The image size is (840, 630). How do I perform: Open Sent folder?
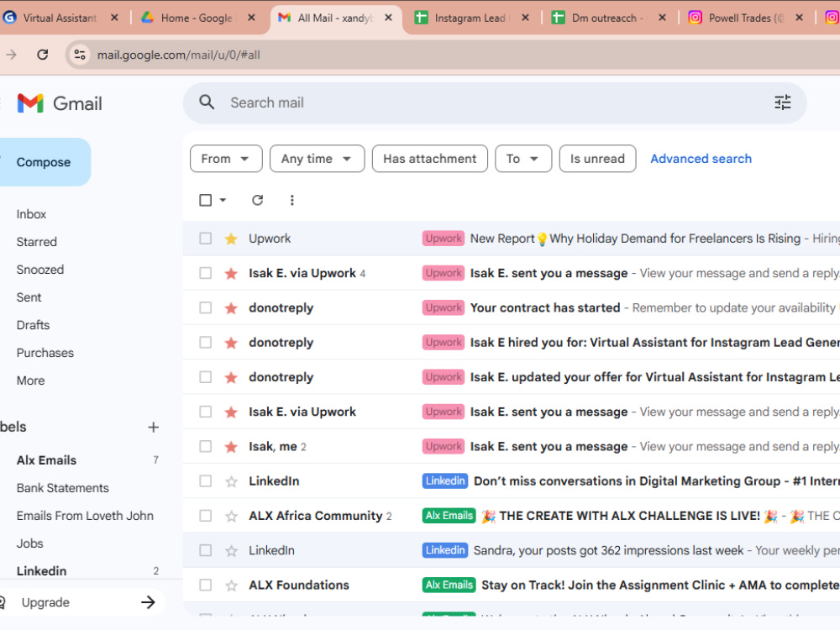click(29, 297)
